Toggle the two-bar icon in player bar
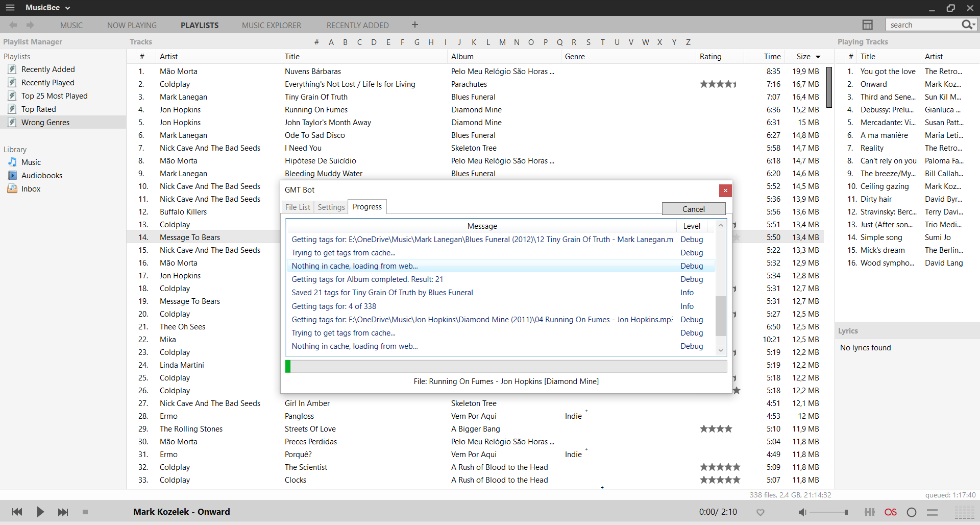Image resolution: width=980 pixels, height=525 pixels. (933, 512)
